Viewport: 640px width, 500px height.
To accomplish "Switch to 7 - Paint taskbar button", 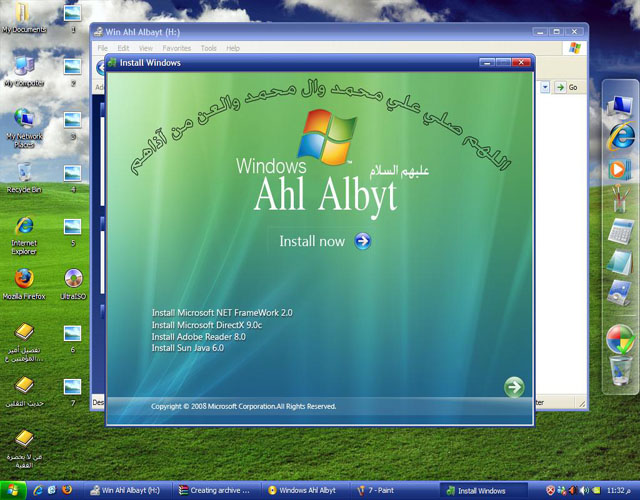I will point(393,490).
